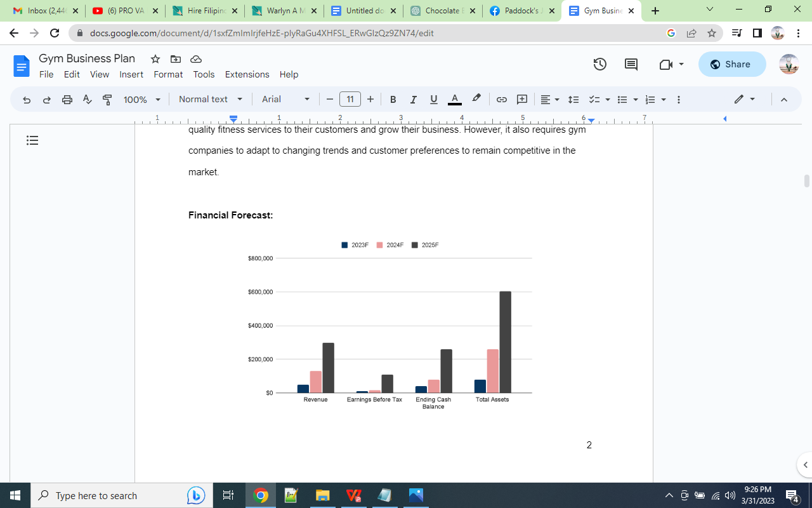Open more toolbar options (three dots)

point(679,100)
